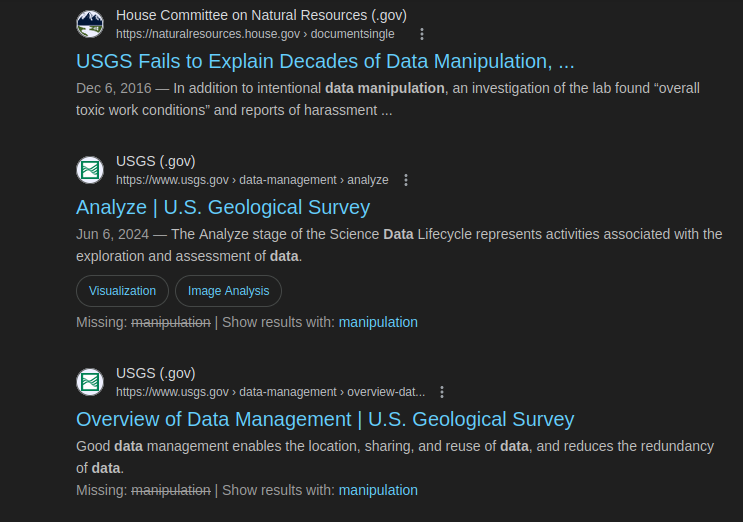Select the Visualization chip
Screen dimensions: 743x522
[x=122, y=291]
